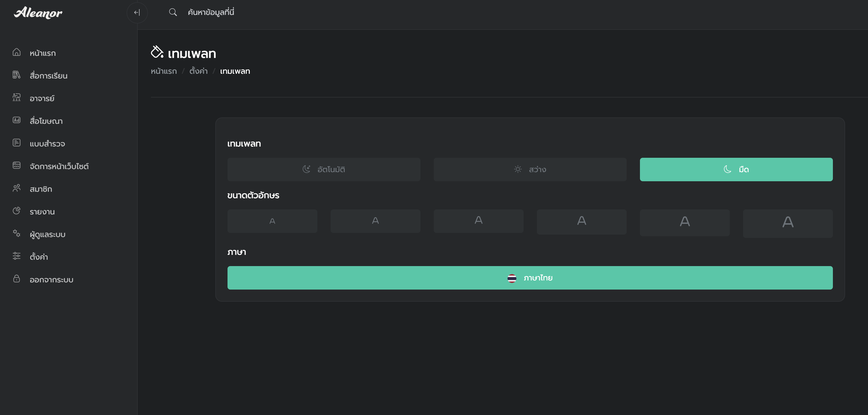Open ตั้งค่า in the sidebar menu
Screen dimensions: 868x415
pyautogui.click(x=39, y=257)
